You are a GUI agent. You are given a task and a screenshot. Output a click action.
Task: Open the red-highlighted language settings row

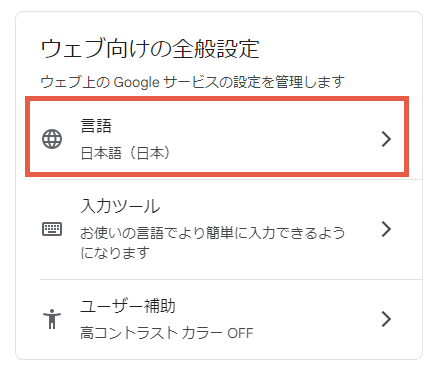point(217,137)
